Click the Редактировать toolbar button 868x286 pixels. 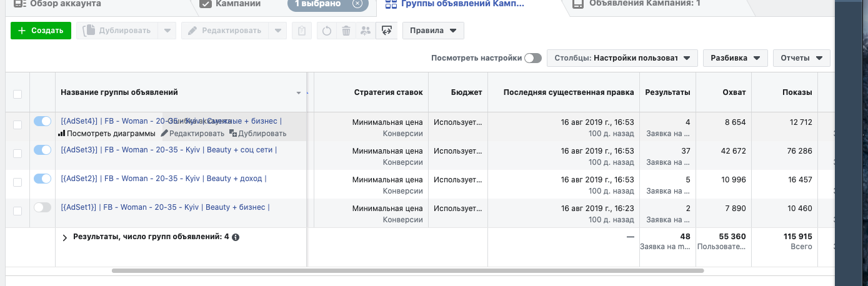(226, 31)
